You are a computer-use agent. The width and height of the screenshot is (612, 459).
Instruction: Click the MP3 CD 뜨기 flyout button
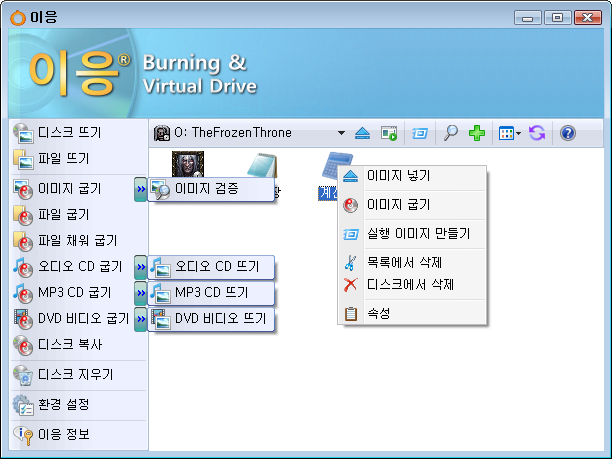pyautogui.click(x=211, y=293)
